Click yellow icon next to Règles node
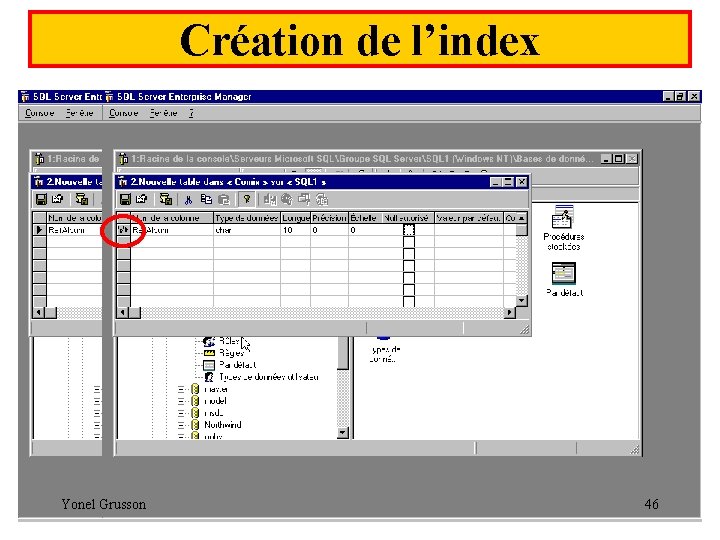Screen dimensions: 720x540 click(x=209, y=353)
